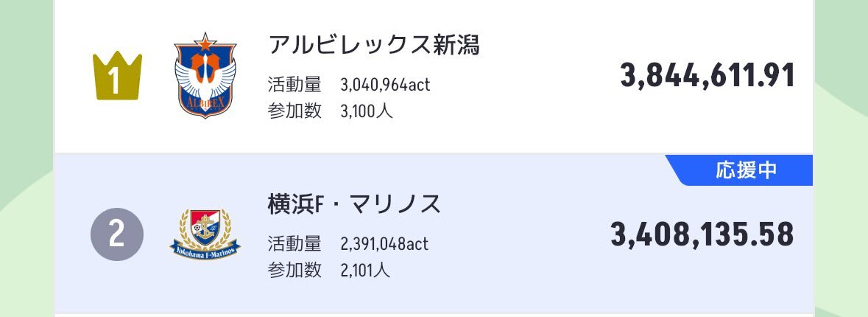The width and height of the screenshot is (868, 317).
Task: Open the アルビレックス新潟 team name
Action: pyautogui.click(x=374, y=44)
